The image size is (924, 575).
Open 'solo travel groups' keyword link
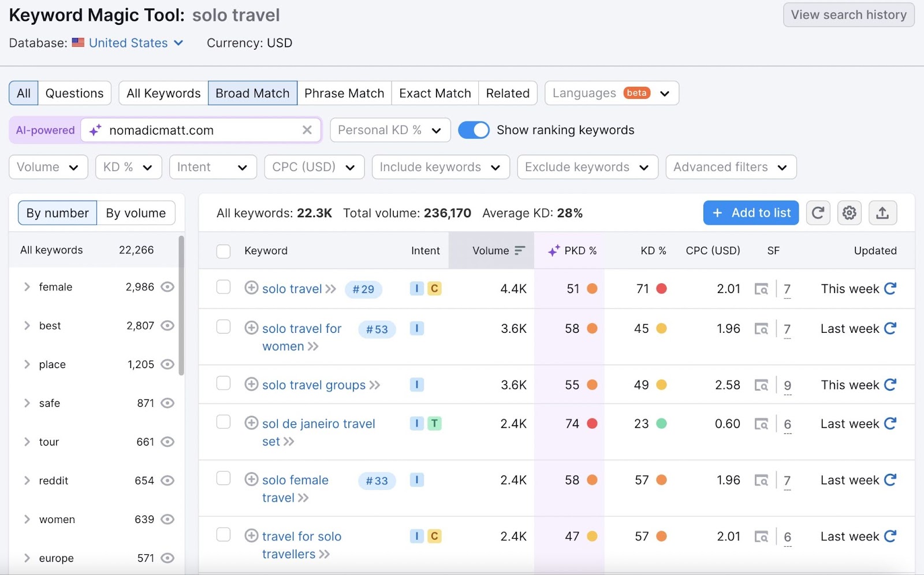tap(314, 385)
